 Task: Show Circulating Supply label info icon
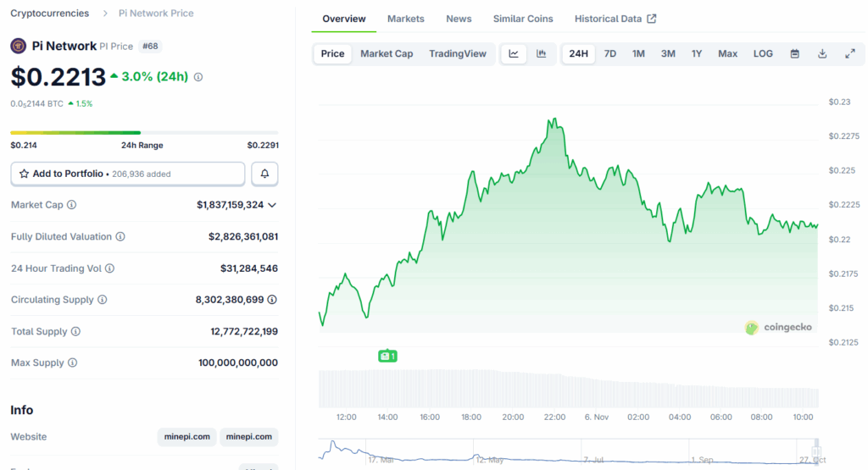pyautogui.click(x=103, y=300)
